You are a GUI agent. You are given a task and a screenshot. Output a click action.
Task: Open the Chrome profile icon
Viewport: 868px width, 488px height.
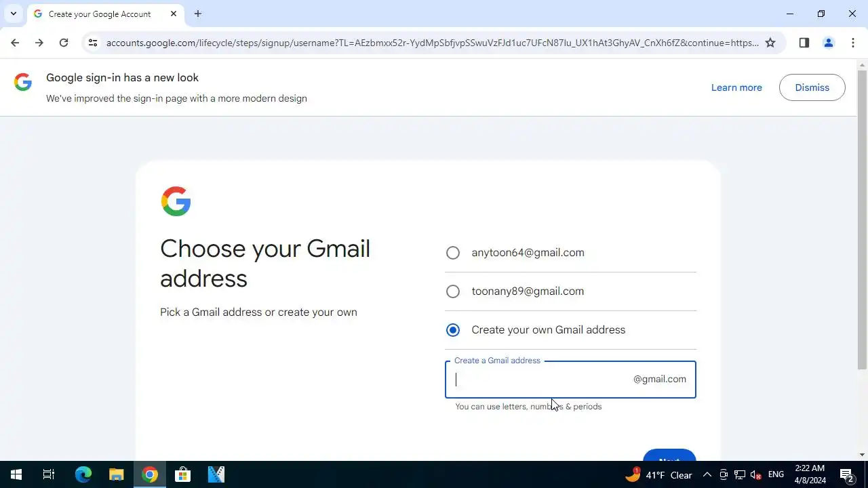coord(829,43)
